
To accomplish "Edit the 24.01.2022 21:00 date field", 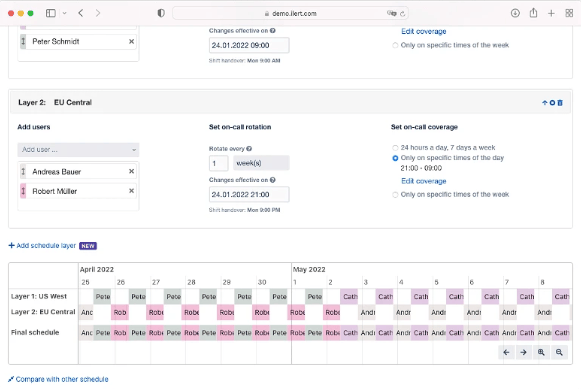I will [249, 194].
